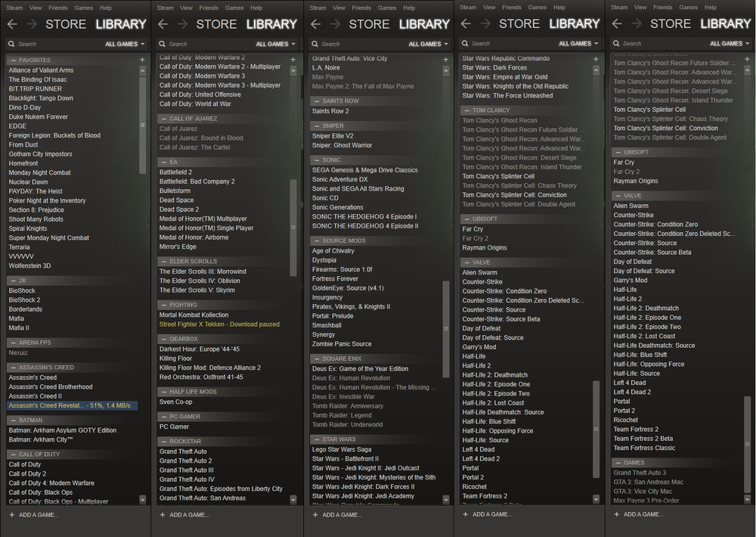Switch to STORE tab in the FAVORITES window
Screen dimensions: 756x537
[66, 24]
